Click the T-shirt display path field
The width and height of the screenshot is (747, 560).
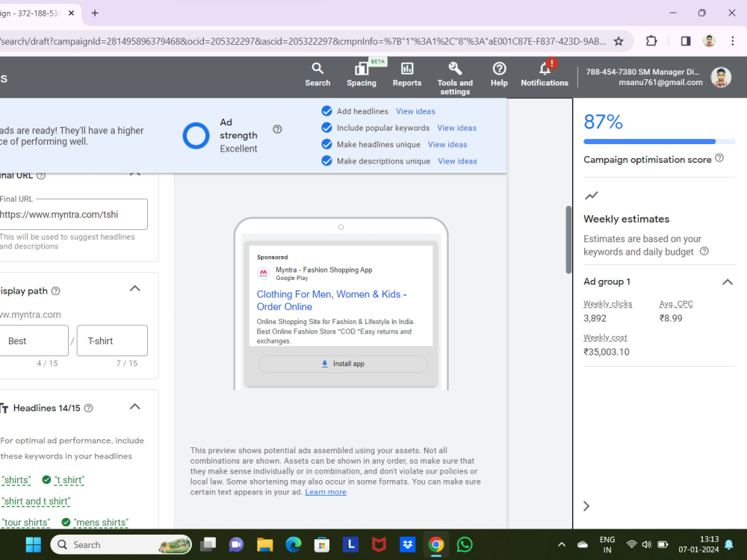pos(112,340)
